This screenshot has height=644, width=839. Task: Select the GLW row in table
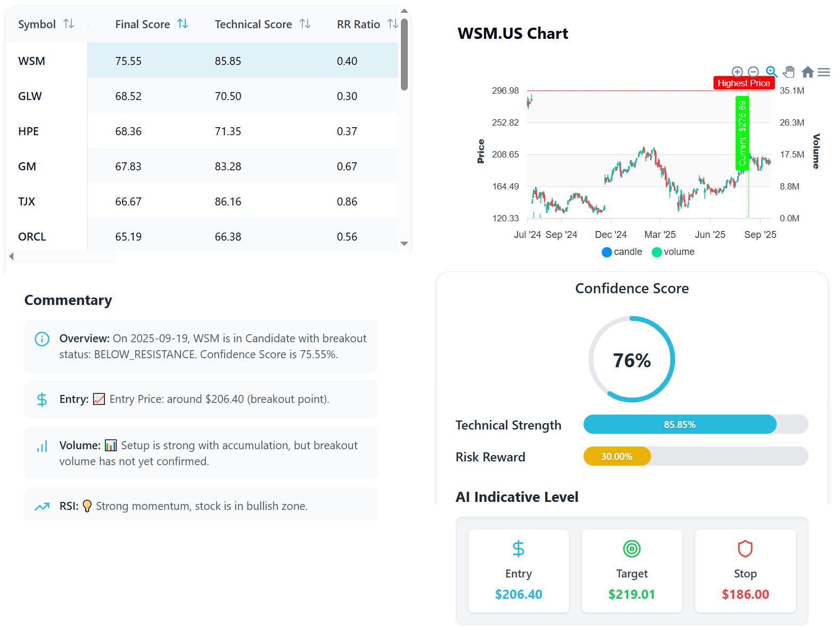tap(30, 96)
